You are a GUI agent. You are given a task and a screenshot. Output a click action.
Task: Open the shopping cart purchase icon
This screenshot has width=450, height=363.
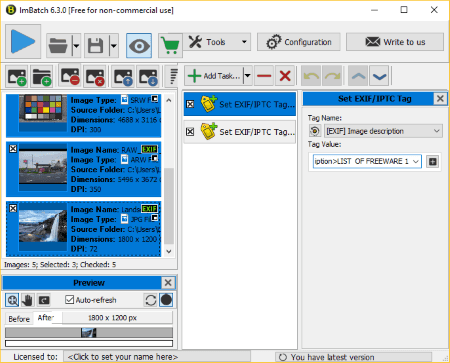170,45
